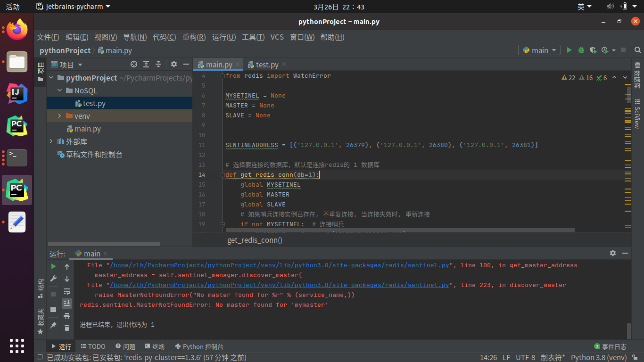Open project panel gear settings
Image resolution: width=644 pixels, height=362 pixels.
[173, 65]
